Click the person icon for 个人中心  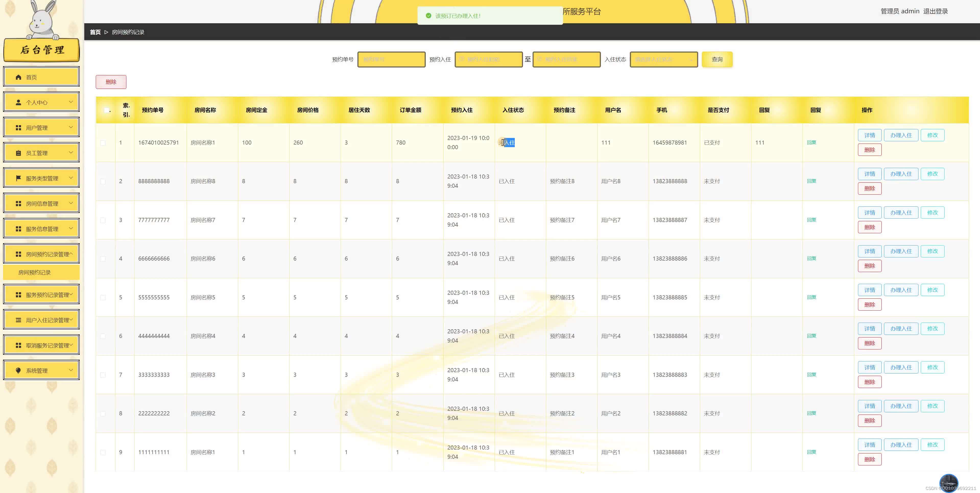coord(18,102)
